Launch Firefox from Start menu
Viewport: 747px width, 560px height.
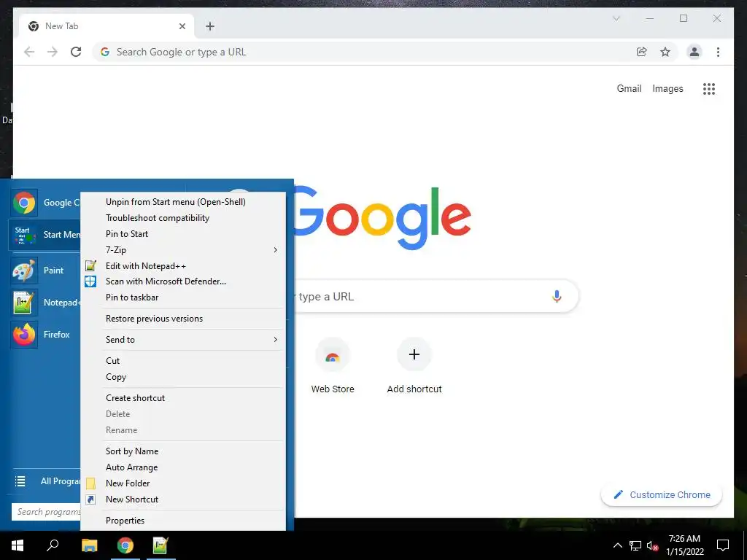pyautogui.click(x=45, y=334)
